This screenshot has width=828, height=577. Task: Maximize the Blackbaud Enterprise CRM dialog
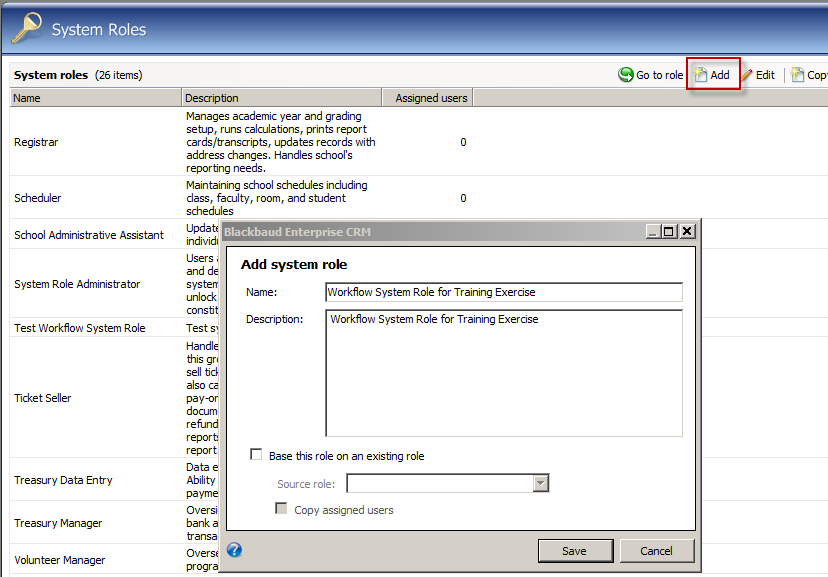tap(669, 231)
